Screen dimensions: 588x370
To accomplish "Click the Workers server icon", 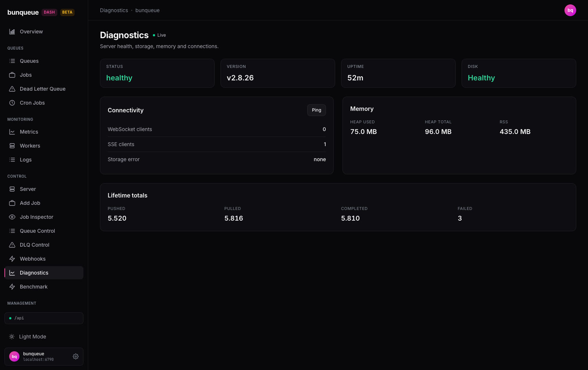I will coord(12,146).
